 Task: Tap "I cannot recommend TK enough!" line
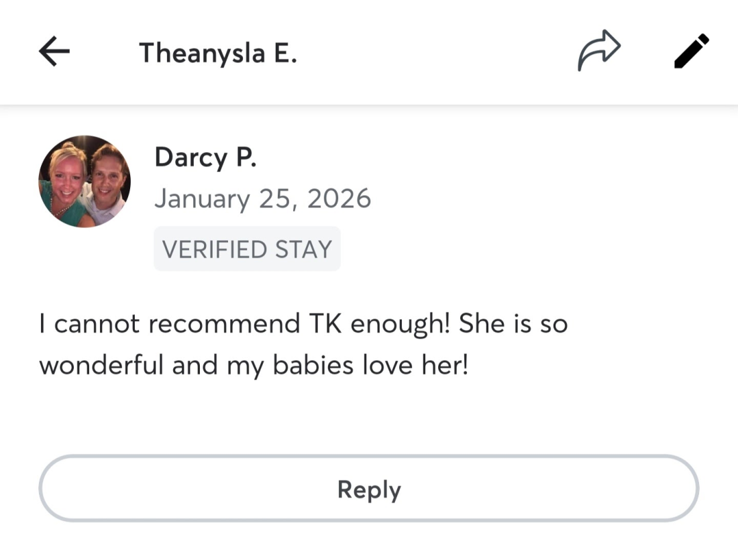coord(247,324)
